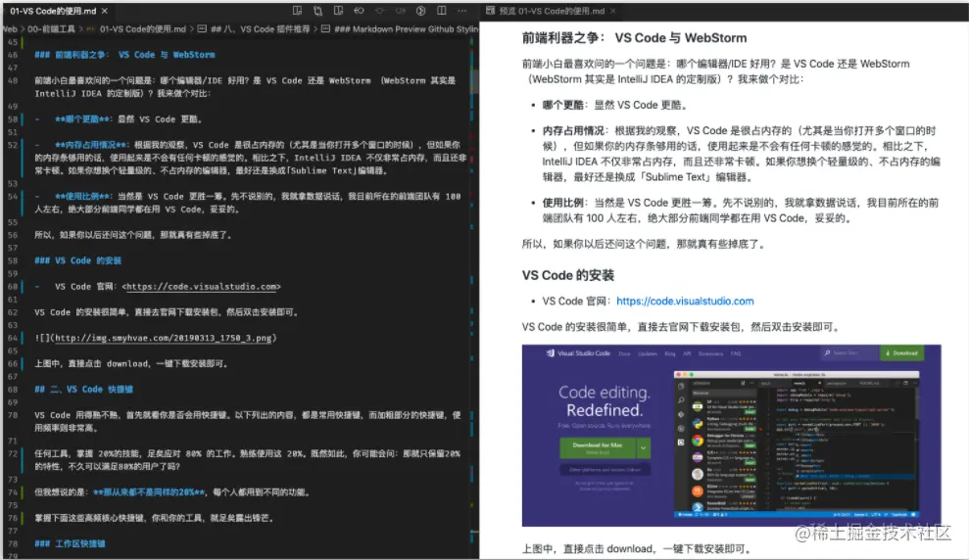969x560 pixels.
Task: Click the '**哪个更酷**' text on line 50
Action: (x=83, y=119)
